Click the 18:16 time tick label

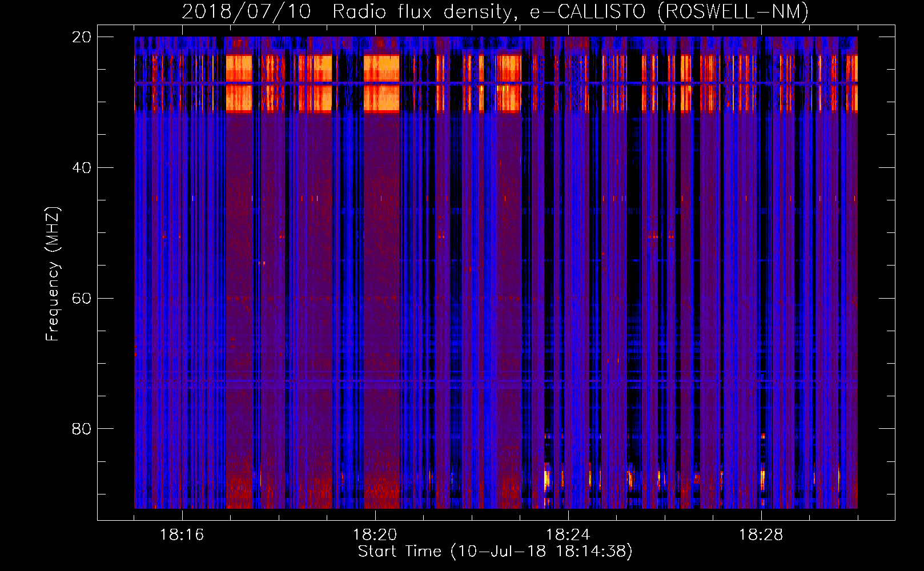pyautogui.click(x=182, y=534)
